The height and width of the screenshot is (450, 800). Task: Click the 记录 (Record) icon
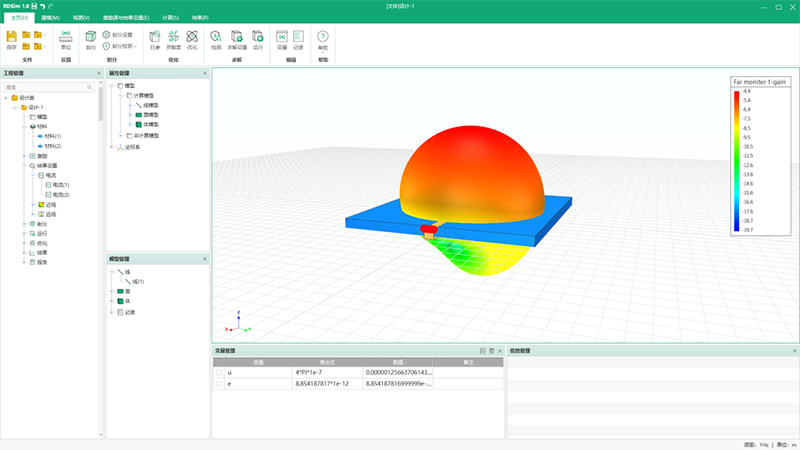click(x=299, y=37)
